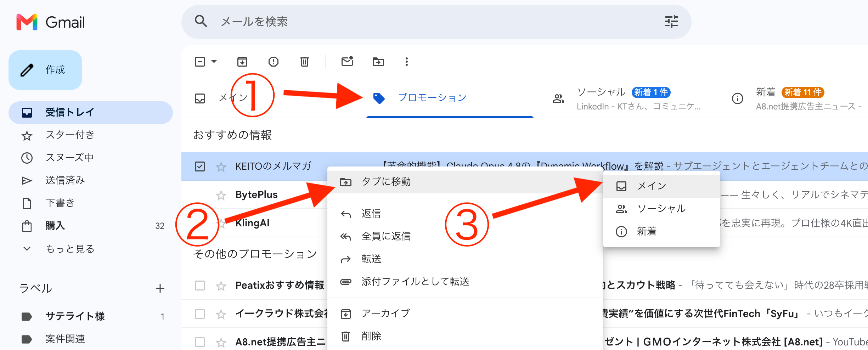Click the archive icon in toolbar
Image resolution: width=868 pixels, height=350 pixels.
pyautogui.click(x=242, y=62)
